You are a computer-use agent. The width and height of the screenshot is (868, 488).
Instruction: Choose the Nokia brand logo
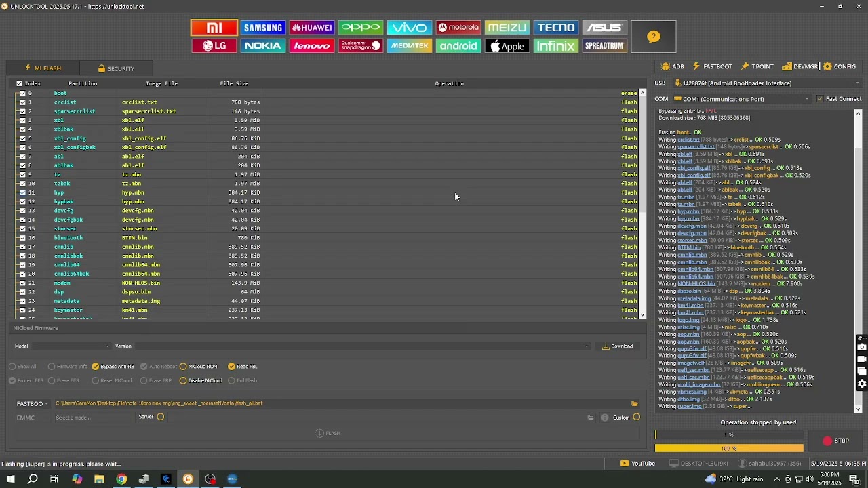coord(263,46)
